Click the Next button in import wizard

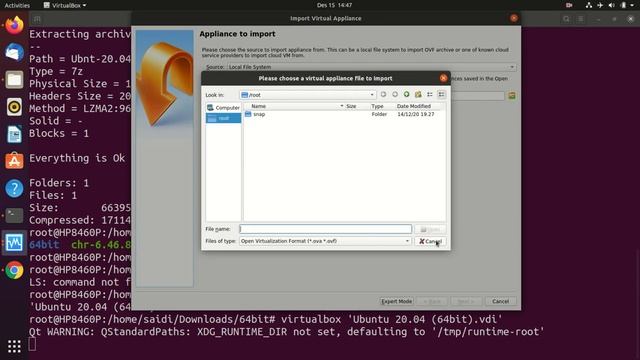466,301
